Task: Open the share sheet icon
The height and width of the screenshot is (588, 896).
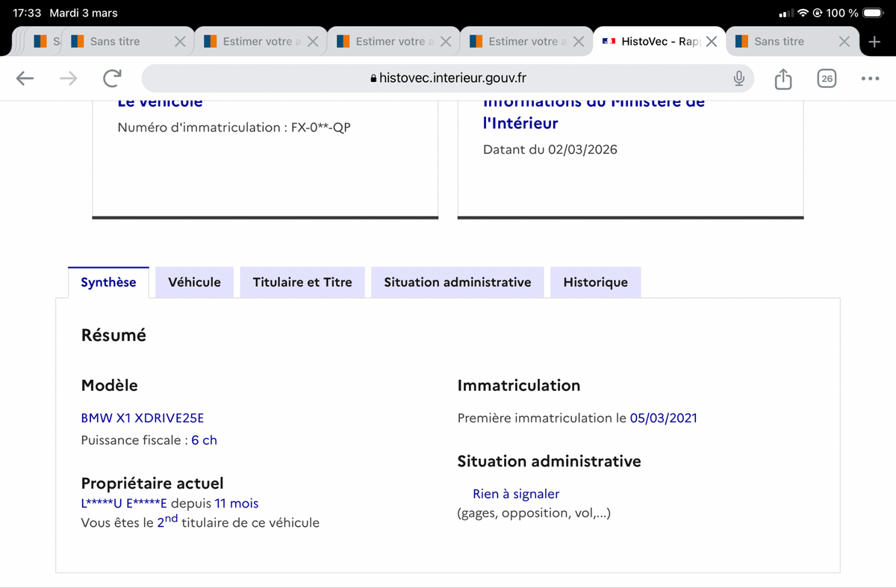Action: pyautogui.click(x=783, y=78)
